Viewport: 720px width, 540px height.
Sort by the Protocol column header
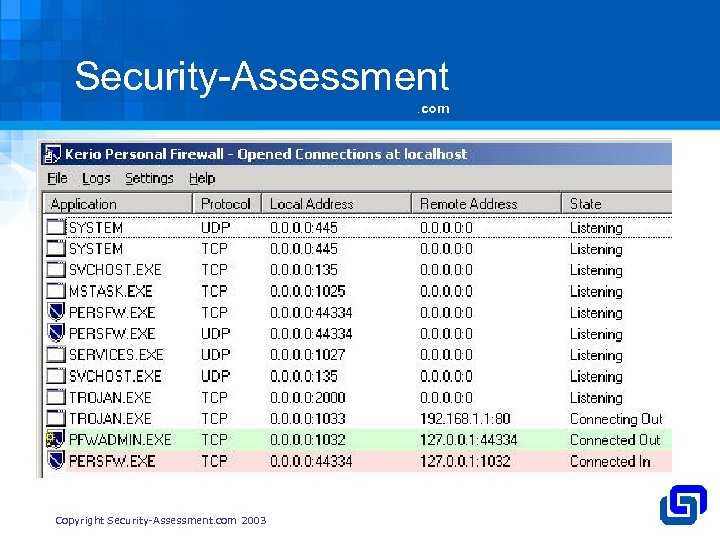227,203
